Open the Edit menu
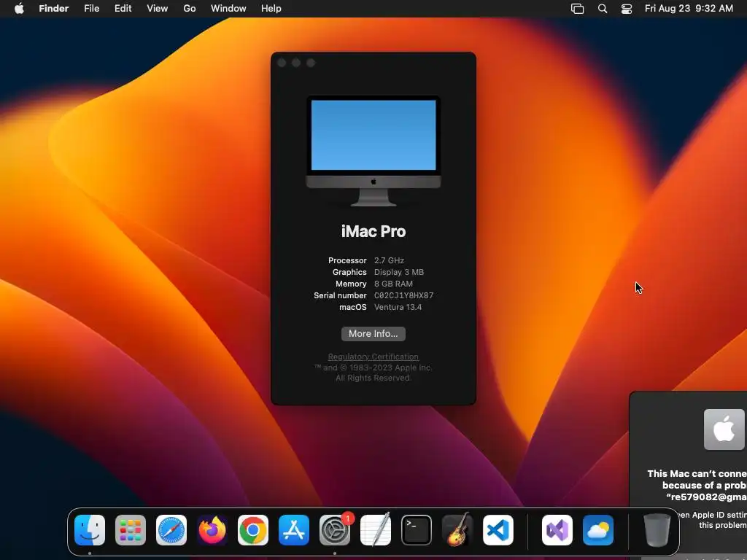 click(x=123, y=9)
